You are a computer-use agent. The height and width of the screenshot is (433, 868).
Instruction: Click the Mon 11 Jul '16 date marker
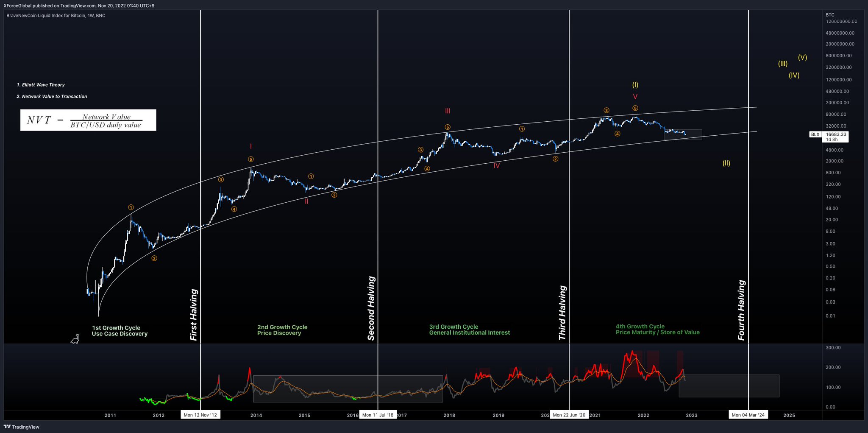click(x=377, y=415)
